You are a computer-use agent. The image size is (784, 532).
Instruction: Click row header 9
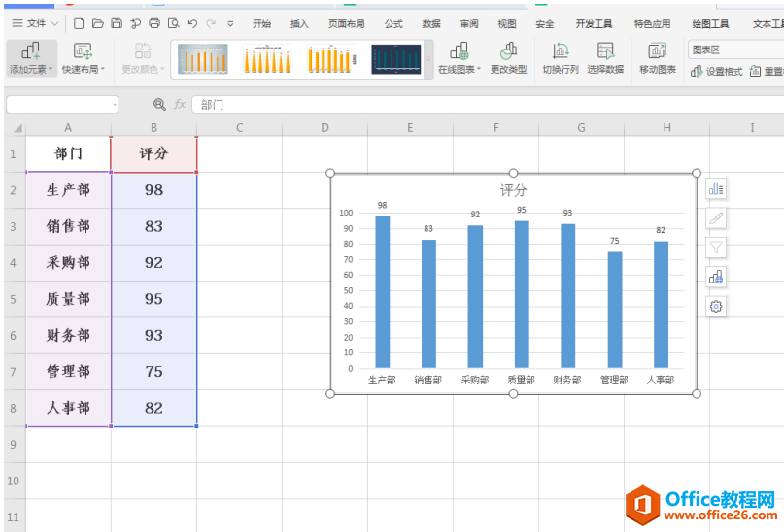pyautogui.click(x=13, y=444)
